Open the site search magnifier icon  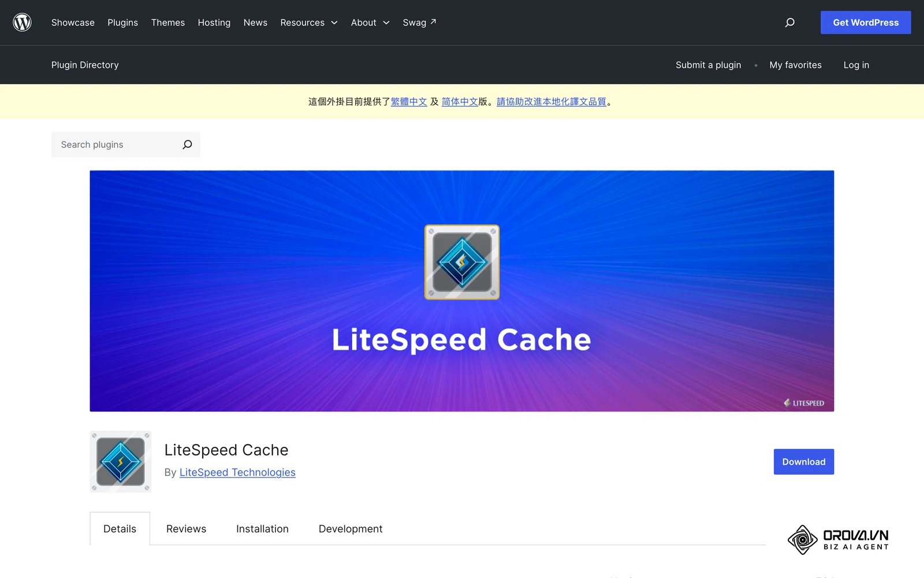790,23
